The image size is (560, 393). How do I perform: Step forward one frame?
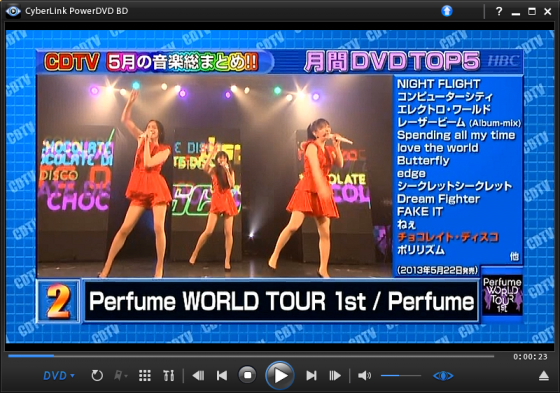335,376
